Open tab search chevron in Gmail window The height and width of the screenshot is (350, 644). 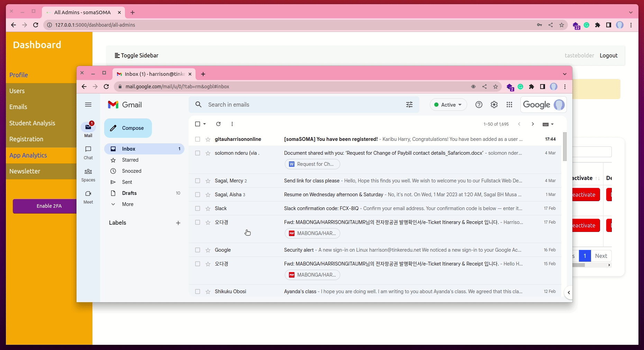click(x=565, y=74)
